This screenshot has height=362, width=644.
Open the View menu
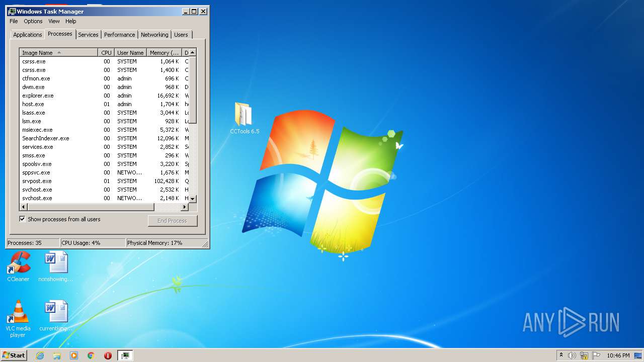click(x=54, y=21)
